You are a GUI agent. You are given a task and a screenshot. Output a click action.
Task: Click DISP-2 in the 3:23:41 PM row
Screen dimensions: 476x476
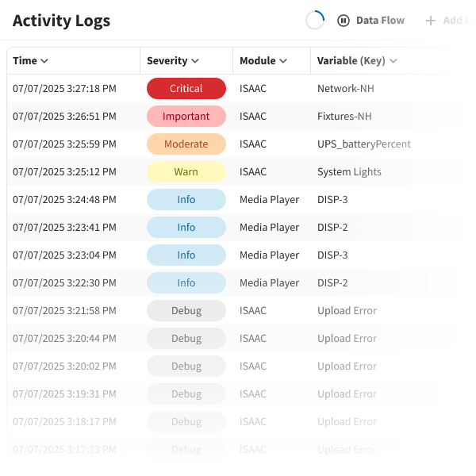tap(332, 228)
